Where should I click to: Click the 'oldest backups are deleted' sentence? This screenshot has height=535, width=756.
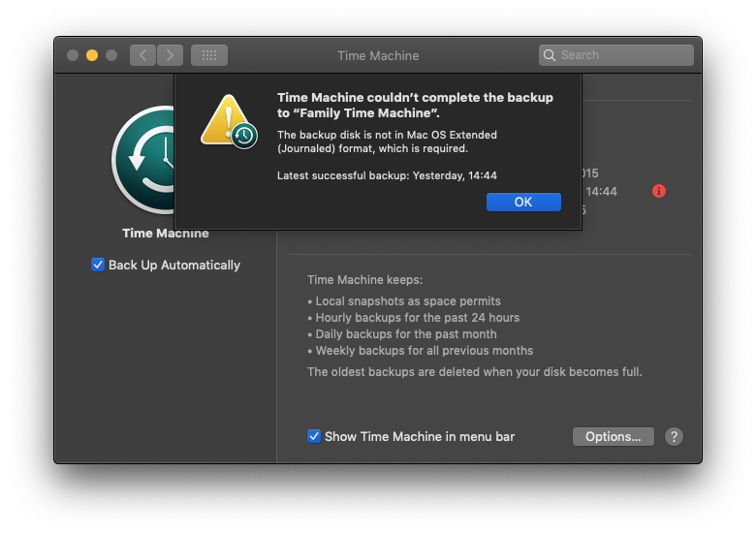point(475,372)
